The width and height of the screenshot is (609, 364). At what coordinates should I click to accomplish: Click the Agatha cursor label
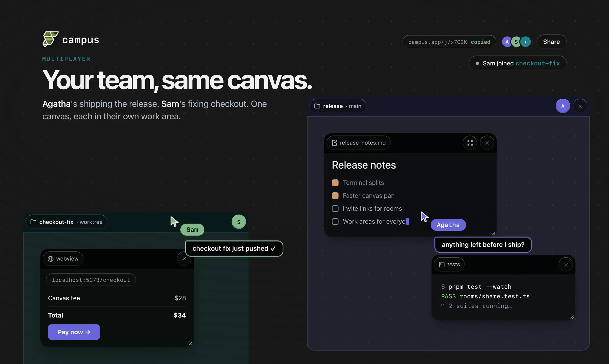coord(448,225)
